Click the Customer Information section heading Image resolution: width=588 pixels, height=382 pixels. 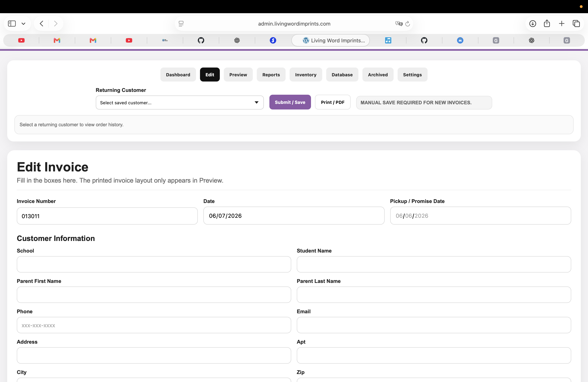56,238
